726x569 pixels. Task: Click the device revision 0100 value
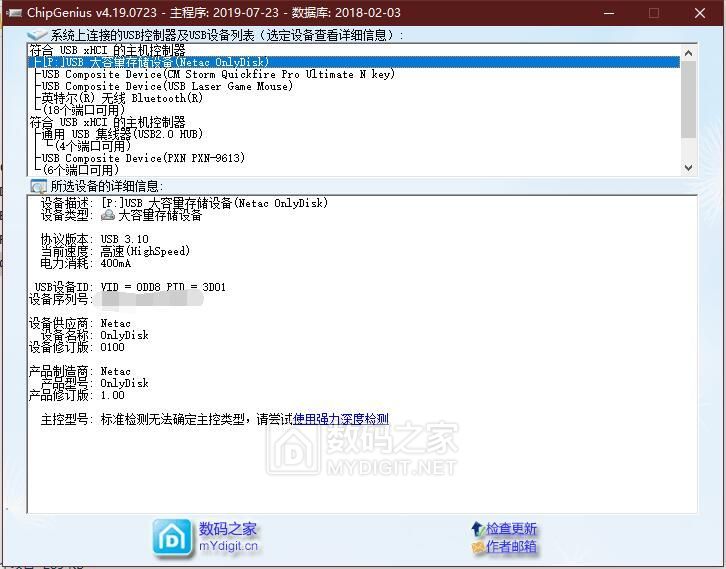(x=113, y=347)
